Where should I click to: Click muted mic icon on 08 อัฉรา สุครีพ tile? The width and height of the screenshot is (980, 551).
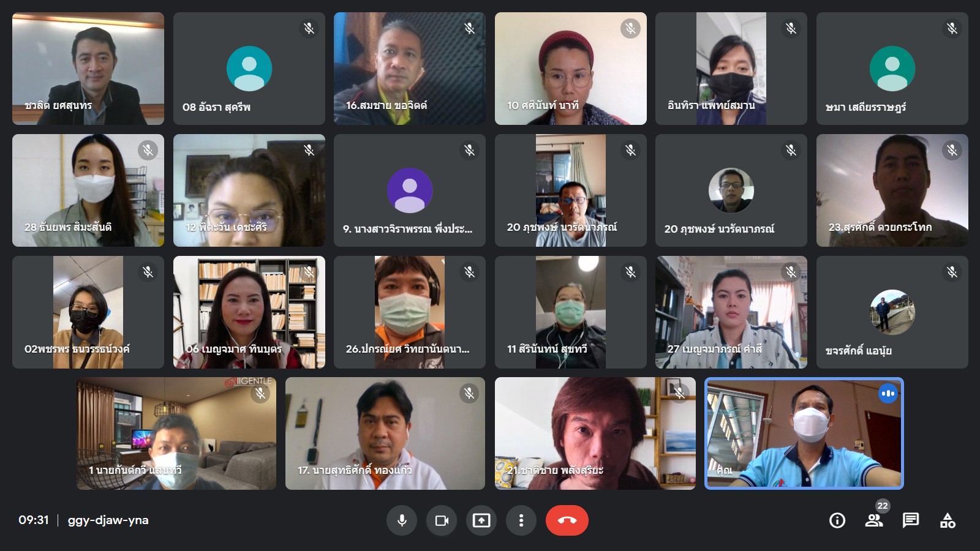[x=309, y=28]
